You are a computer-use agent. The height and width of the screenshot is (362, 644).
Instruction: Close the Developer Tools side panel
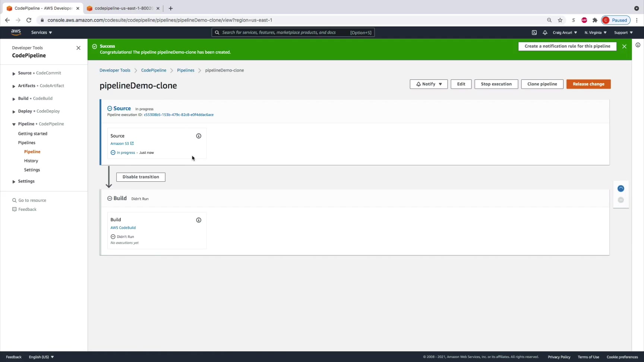78,48
